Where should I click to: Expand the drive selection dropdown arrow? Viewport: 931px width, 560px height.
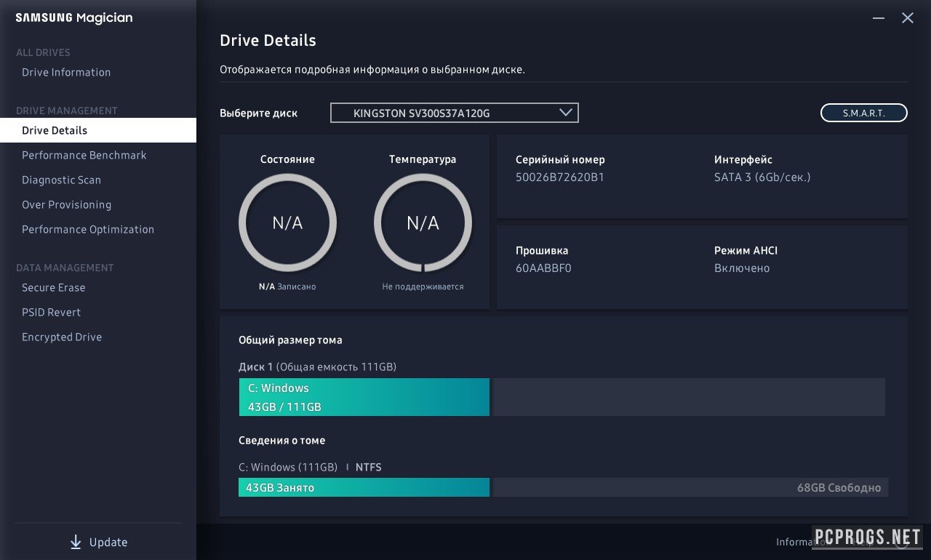tap(566, 113)
